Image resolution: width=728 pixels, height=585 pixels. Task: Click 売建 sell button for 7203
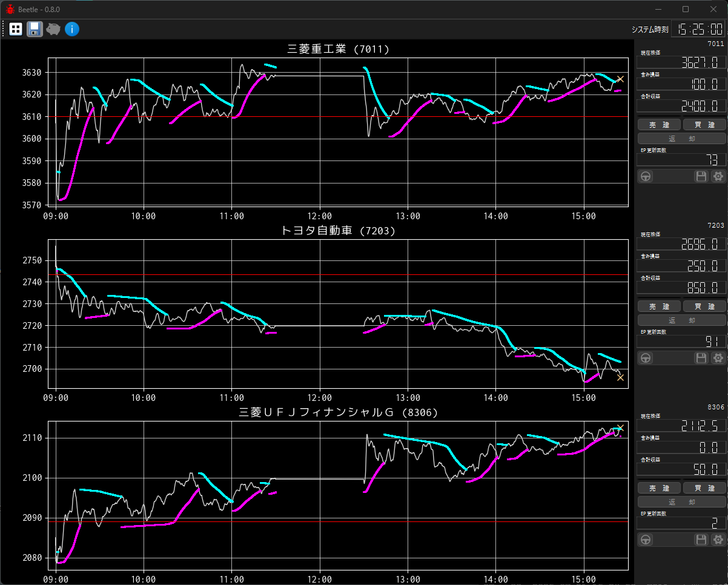click(x=659, y=306)
